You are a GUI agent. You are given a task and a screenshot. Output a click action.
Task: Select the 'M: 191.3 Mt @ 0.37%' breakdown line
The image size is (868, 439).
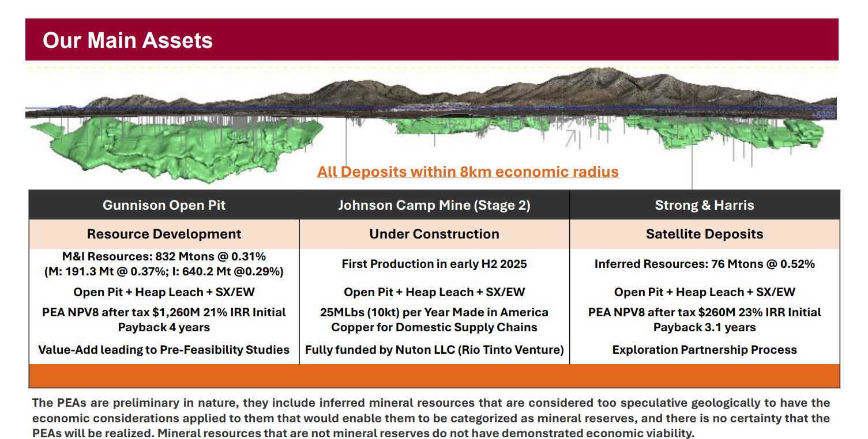coord(164,271)
